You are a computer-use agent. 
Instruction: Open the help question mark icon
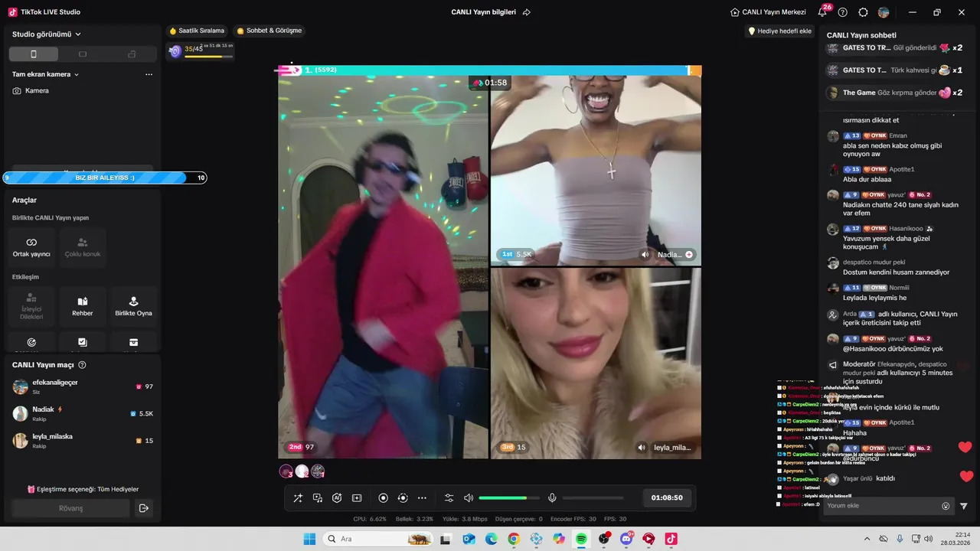(843, 12)
